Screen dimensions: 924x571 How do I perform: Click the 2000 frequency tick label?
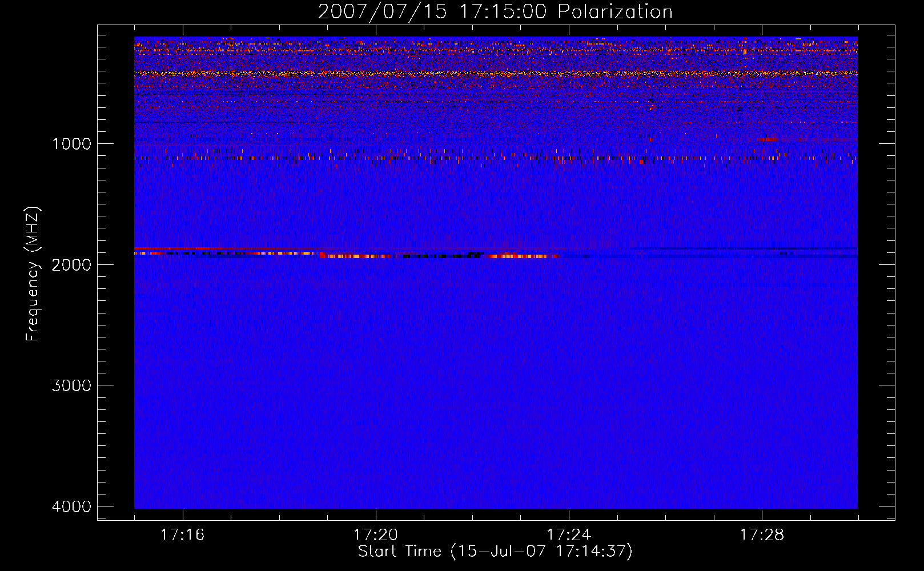pos(71,264)
